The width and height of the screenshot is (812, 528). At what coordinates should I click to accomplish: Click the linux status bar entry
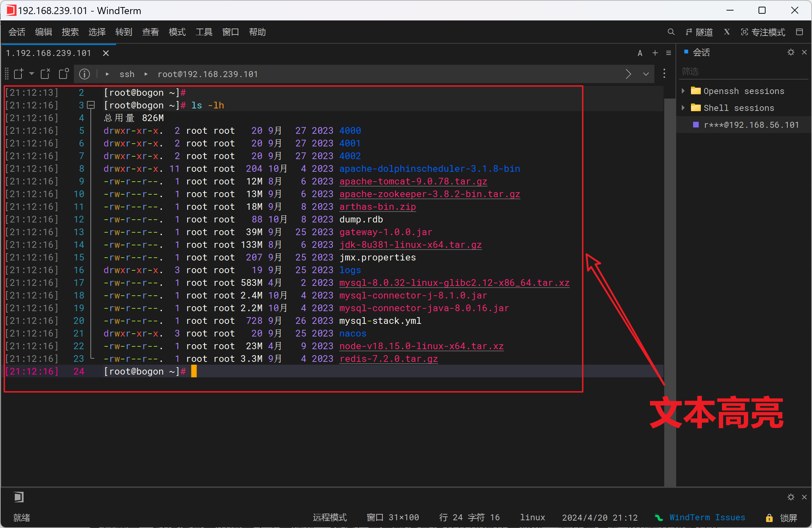click(532, 517)
